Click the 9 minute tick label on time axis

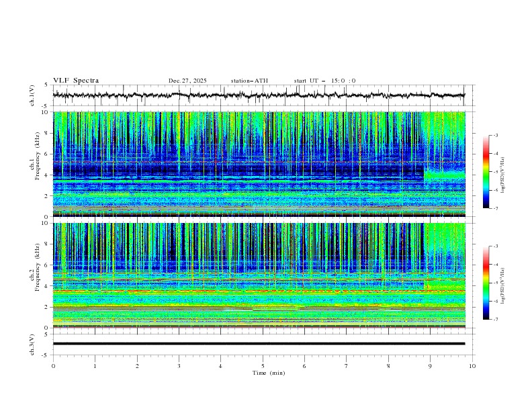pos(431,365)
